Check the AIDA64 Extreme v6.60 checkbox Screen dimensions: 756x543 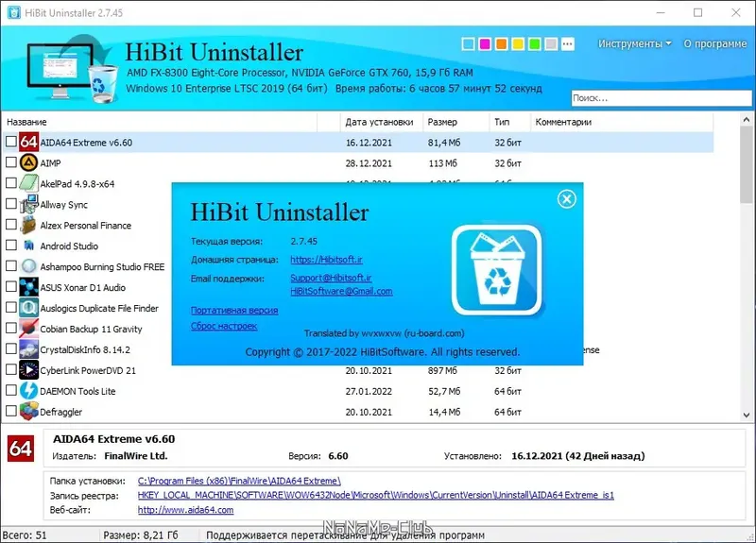pyautogui.click(x=11, y=142)
